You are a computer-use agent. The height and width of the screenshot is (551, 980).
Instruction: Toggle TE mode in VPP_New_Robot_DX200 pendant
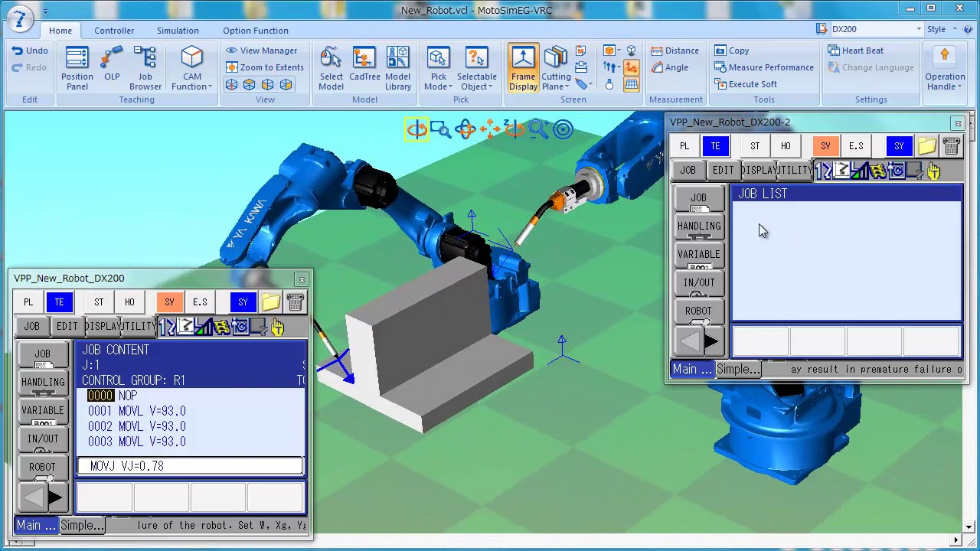click(x=59, y=302)
